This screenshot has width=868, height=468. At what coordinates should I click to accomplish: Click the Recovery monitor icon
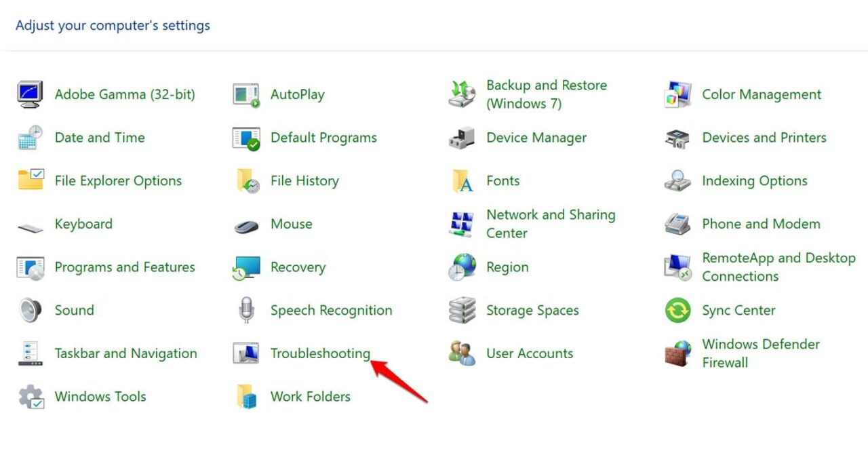click(x=246, y=267)
